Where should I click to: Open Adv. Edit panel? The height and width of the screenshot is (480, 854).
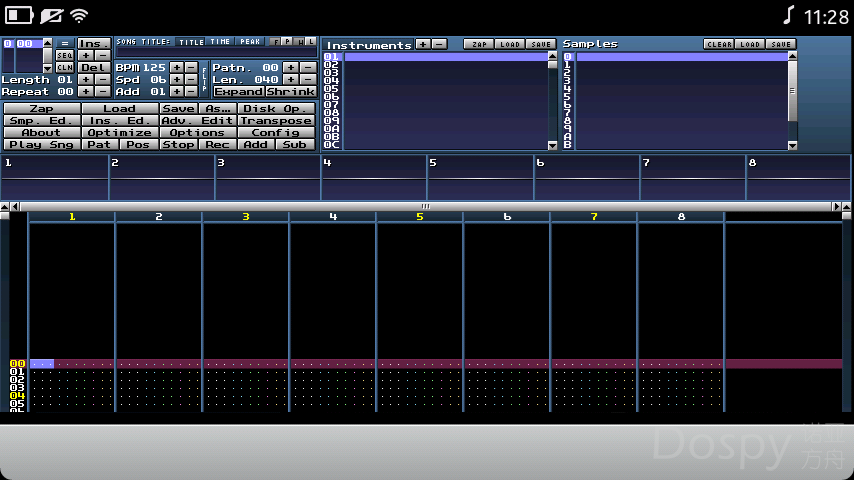197,120
